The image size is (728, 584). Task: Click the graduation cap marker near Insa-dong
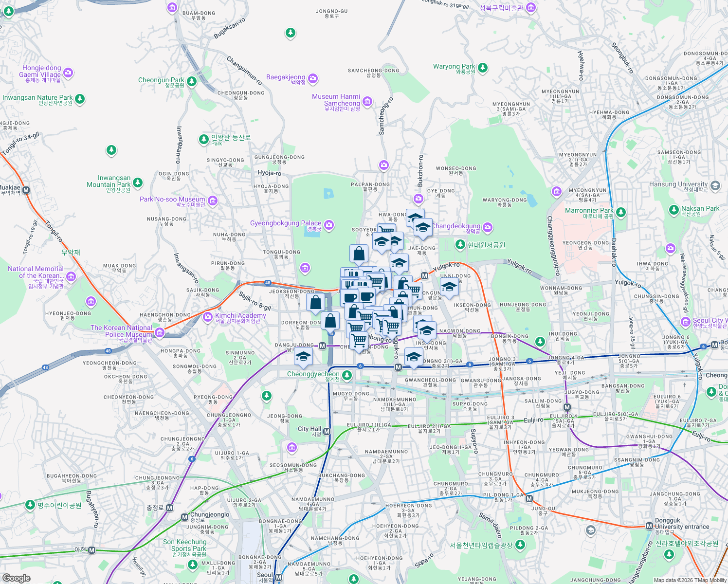426,329
